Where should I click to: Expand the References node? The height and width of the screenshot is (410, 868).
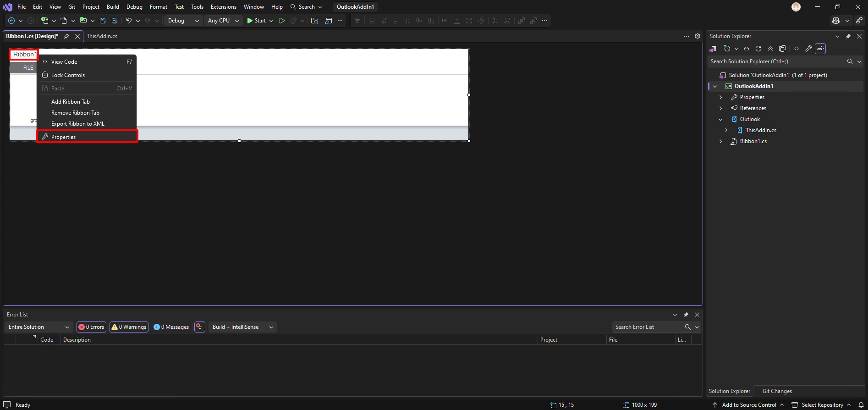point(721,108)
